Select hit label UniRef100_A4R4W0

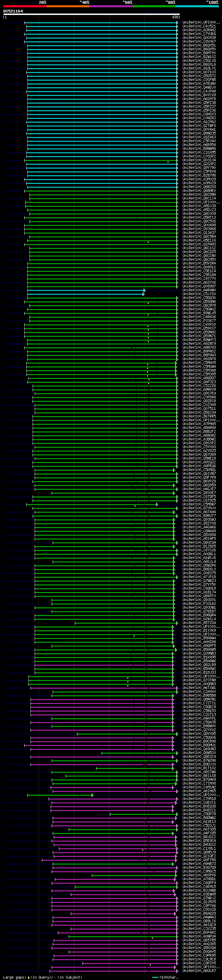pyautogui.click(x=199, y=290)
